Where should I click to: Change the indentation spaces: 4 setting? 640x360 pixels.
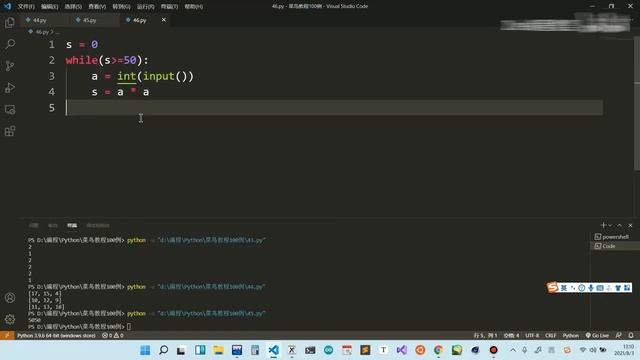coord(511,336)
